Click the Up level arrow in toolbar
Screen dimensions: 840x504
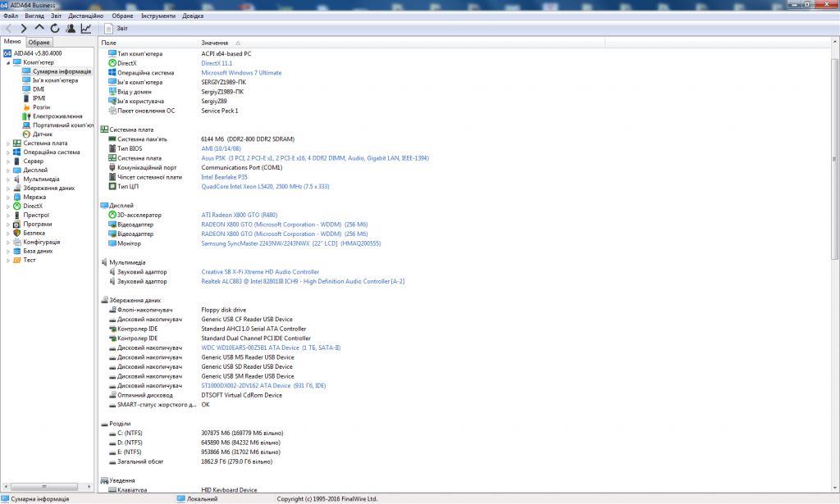pyautogui.click(x=39, y=28)
